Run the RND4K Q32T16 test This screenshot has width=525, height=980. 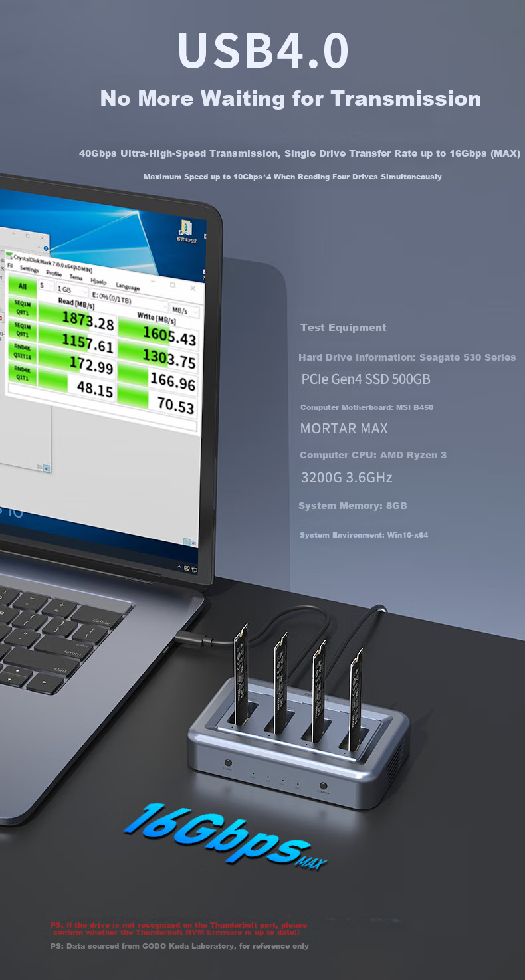pos(23,352)
